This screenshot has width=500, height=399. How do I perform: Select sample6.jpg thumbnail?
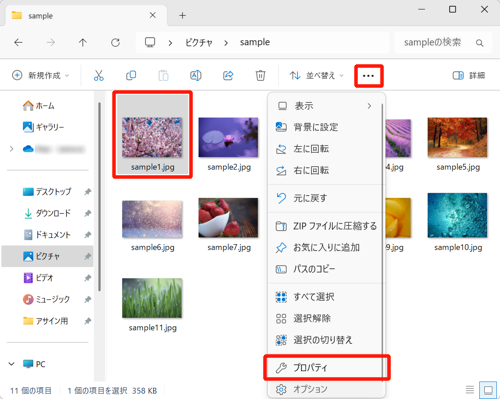(x=152, y=219)
